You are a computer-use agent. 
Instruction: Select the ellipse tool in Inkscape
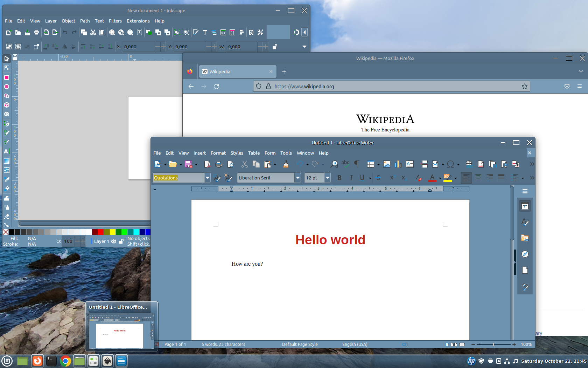click(x=6, y=87)
